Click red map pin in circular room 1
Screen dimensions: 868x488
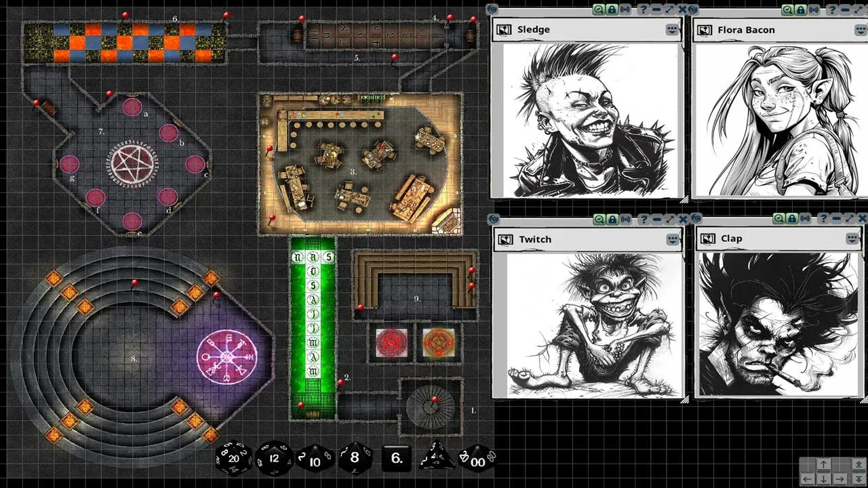[x=435, y=401]
